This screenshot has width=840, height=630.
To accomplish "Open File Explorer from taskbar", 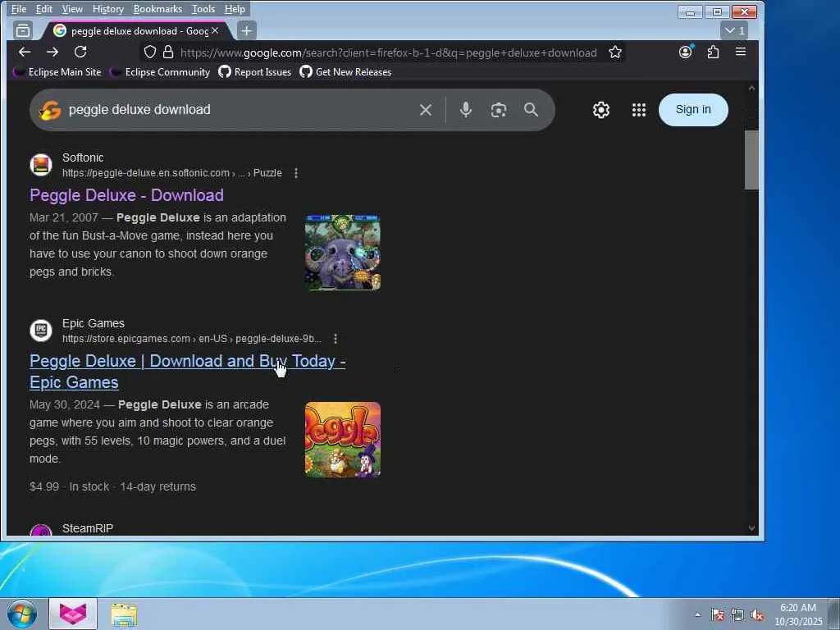I will click(125, 614).
